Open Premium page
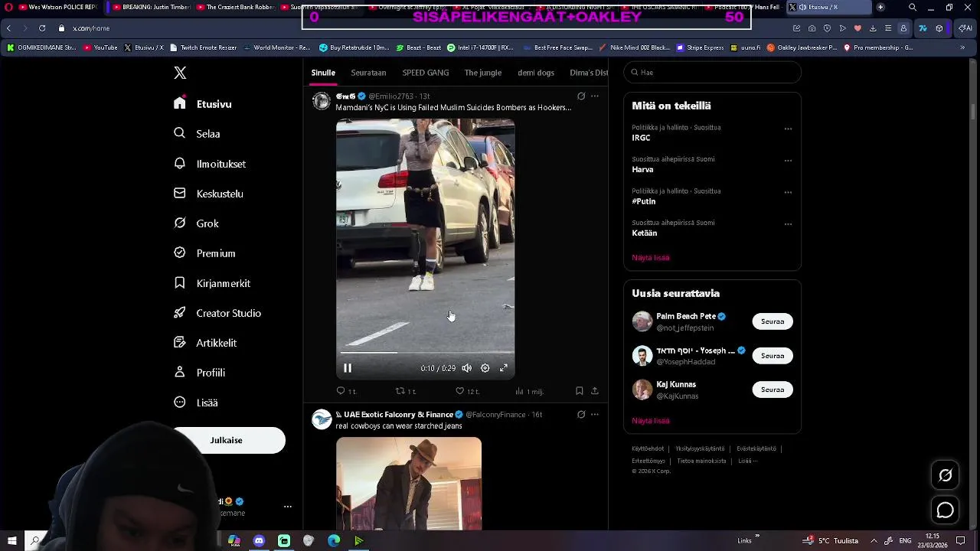The width and height of the screenshot is (980, 551). click(204, 253)
